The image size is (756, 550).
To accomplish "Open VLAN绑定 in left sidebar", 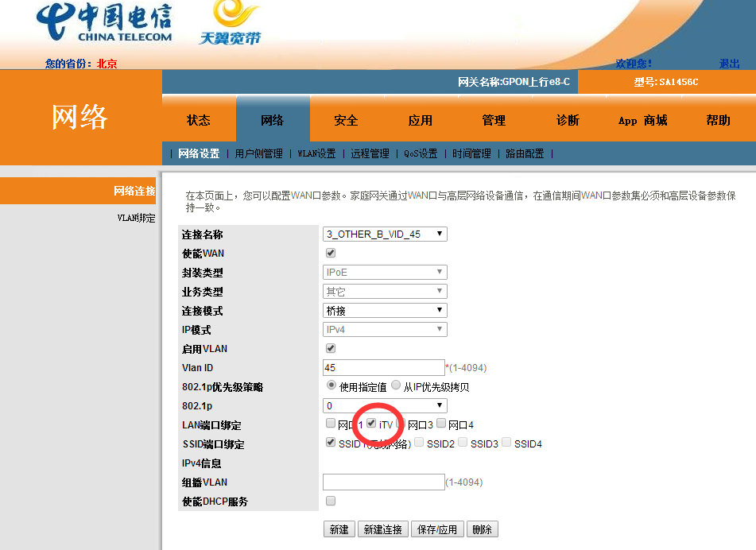I will pos(136,218).
